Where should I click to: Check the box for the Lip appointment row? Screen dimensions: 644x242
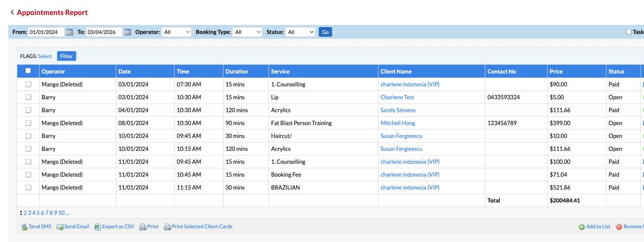pos(28,97)
